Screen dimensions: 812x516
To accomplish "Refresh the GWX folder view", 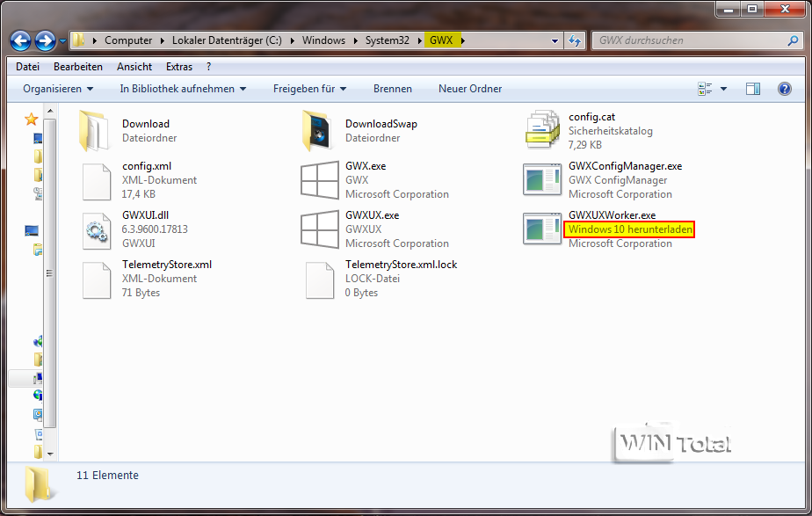I will click(x=575, y=40).
